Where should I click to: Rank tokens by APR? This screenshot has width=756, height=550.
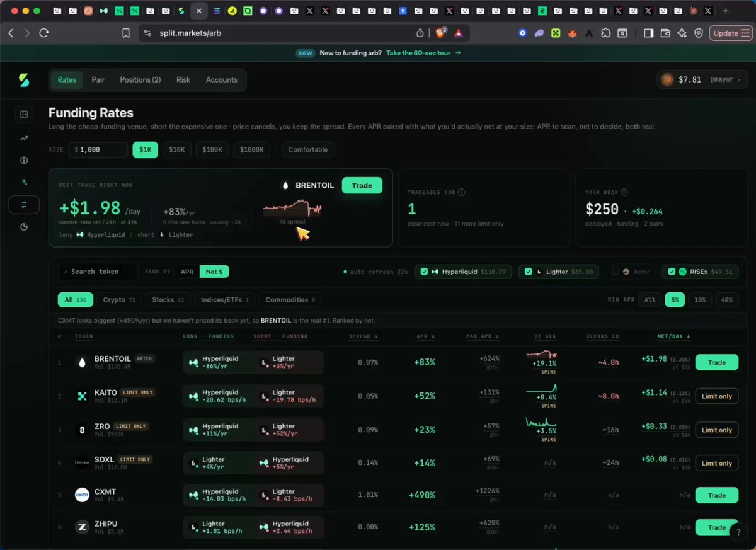187,272
